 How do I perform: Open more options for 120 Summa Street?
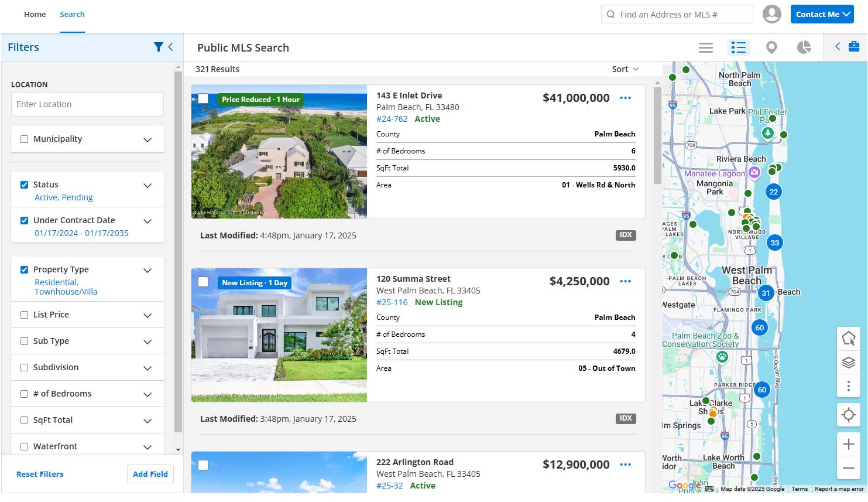click(x=625, y=281)
